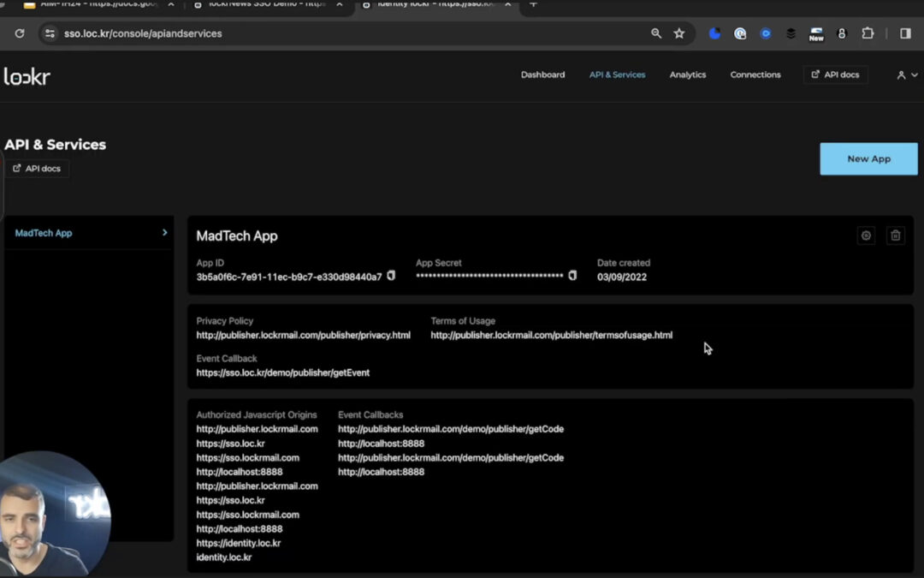Click the Terms of Usage URL termsofusage.html
This screenshot has height=578, width=924.
tap(551, 335)
